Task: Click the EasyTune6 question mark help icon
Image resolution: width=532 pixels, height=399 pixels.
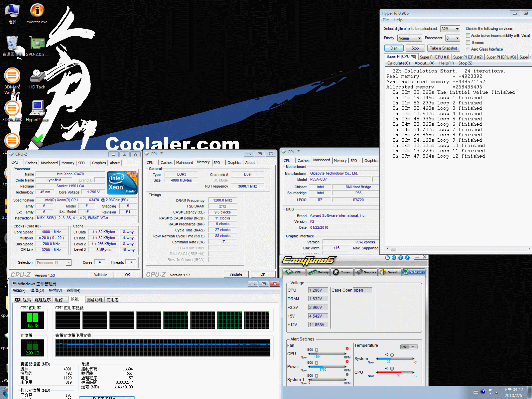Action: [x=401, y=258]
